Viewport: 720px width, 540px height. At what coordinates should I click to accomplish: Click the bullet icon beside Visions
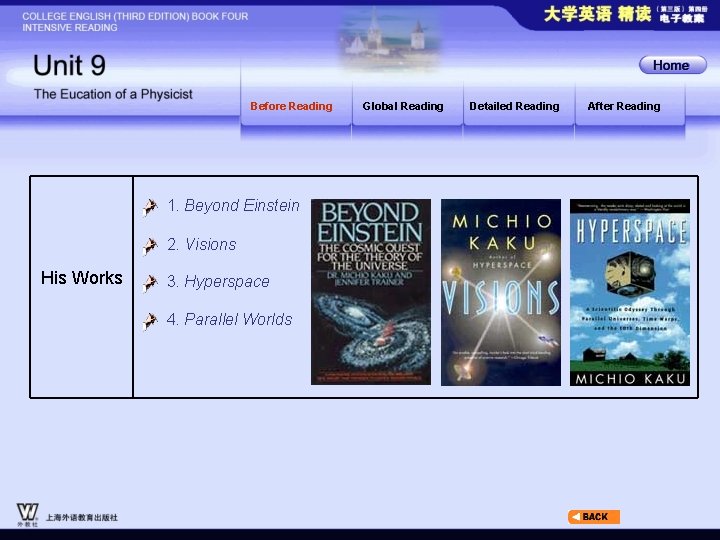coord(150,246)
